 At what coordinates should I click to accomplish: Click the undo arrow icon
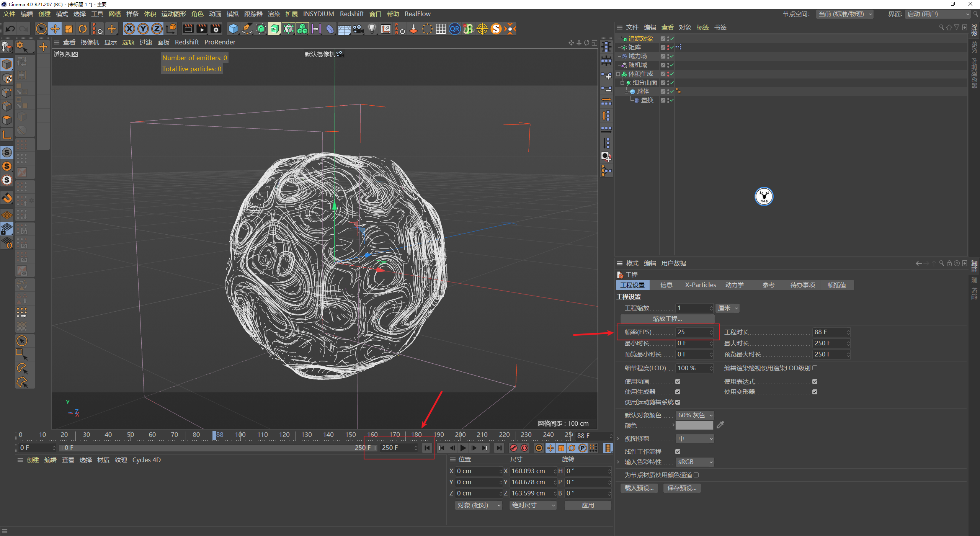point(10,29)
